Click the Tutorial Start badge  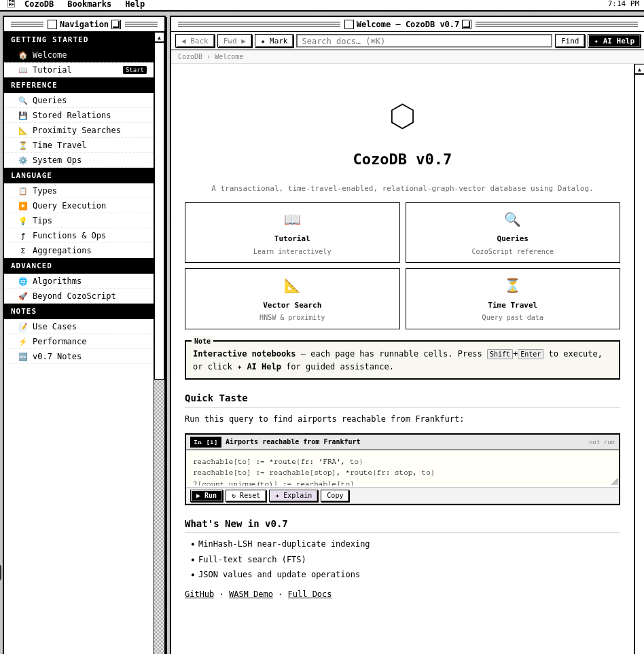[x=135, y=70]
